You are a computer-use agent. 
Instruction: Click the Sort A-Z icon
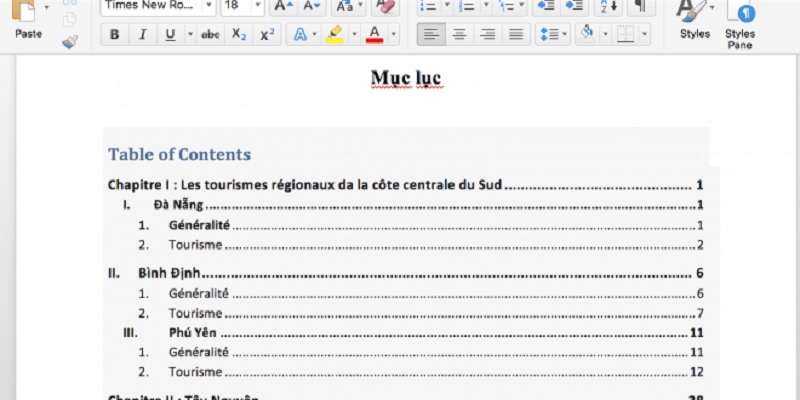(x=608, y=6)
